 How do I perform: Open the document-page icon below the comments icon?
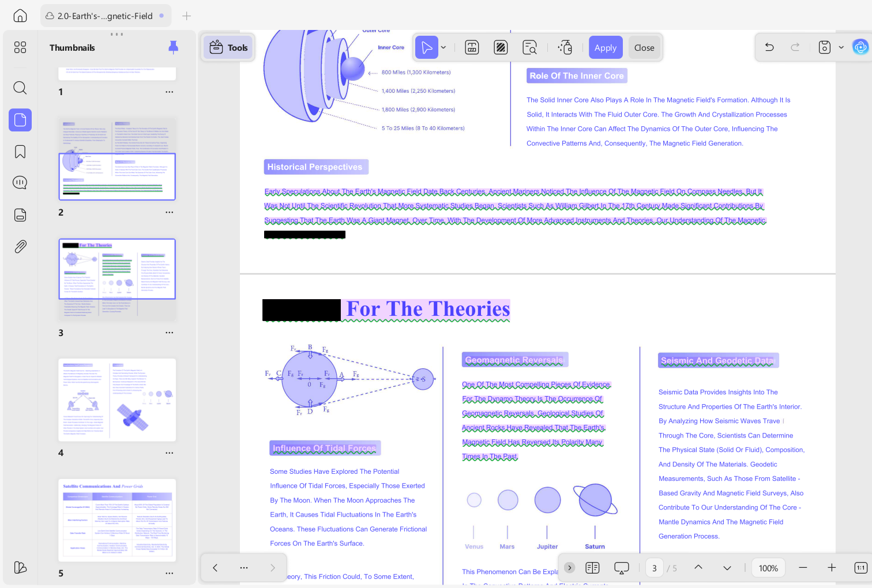(20, 215)
